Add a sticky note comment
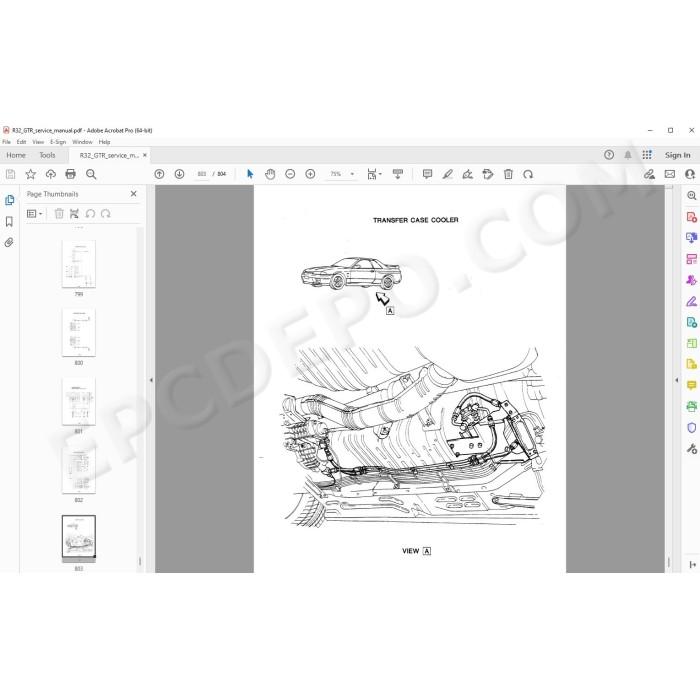Viewport: 700px width, 700px height. point(427,174)
